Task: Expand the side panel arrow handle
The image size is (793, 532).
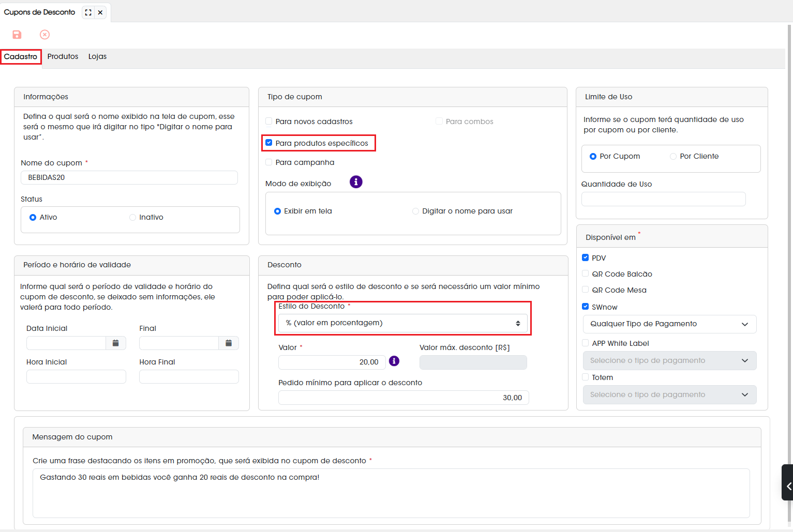Action: coord(787,486)
